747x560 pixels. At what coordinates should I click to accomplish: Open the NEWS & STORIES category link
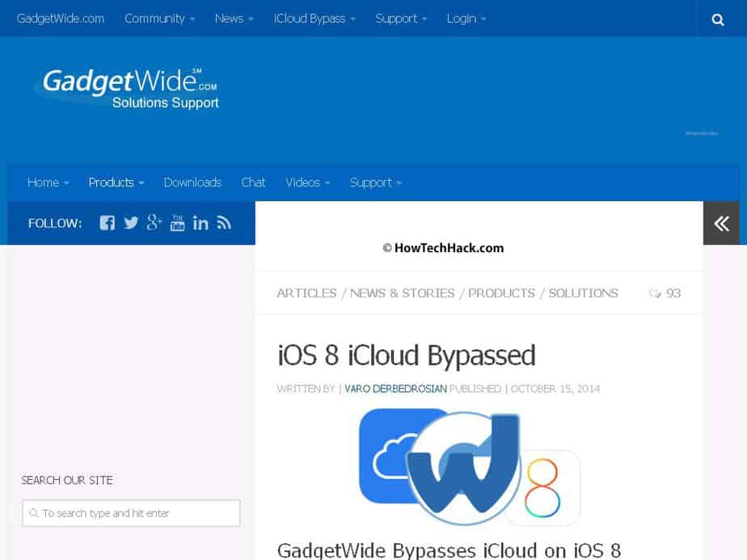[403, 293]
